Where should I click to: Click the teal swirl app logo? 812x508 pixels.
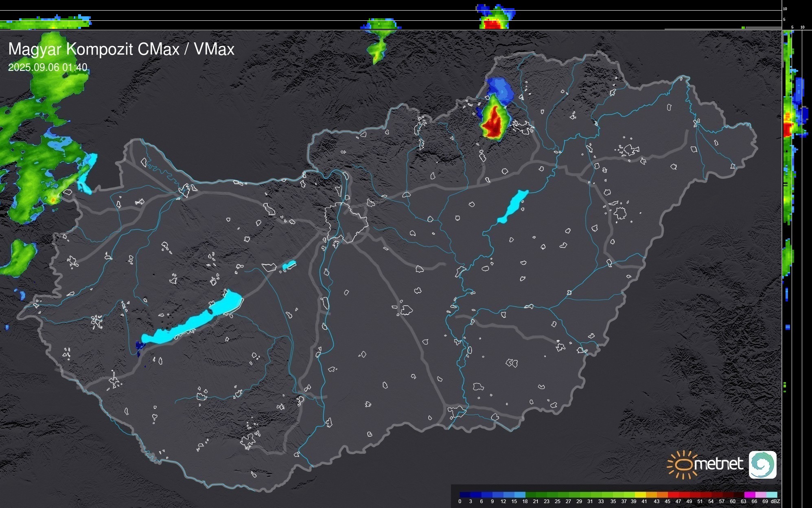click(762, 464)
